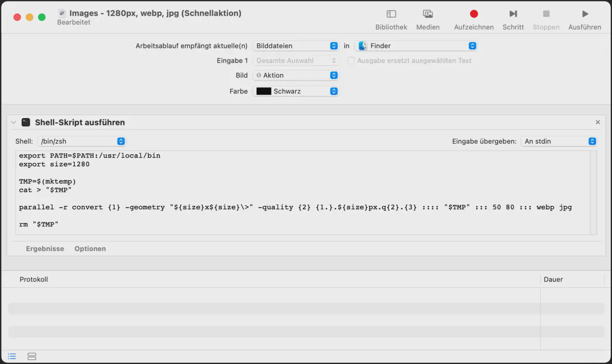Viewport: 612px width, 364px height.
Task: Click the 'cat > "$TMP"' script line
Action: [x=45, y=190]
